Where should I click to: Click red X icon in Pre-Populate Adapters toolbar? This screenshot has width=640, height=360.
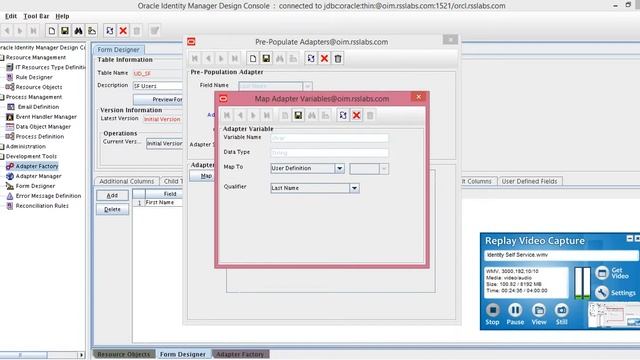coord(324,58)
